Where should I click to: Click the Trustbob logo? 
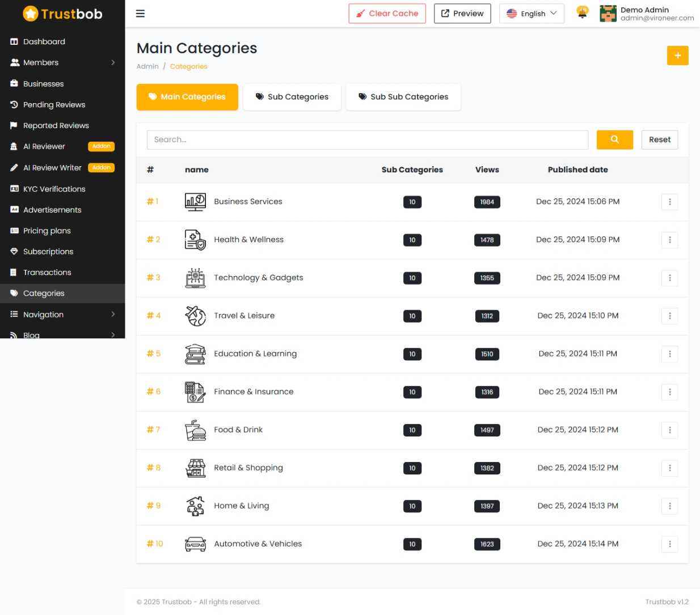[62, 14]
